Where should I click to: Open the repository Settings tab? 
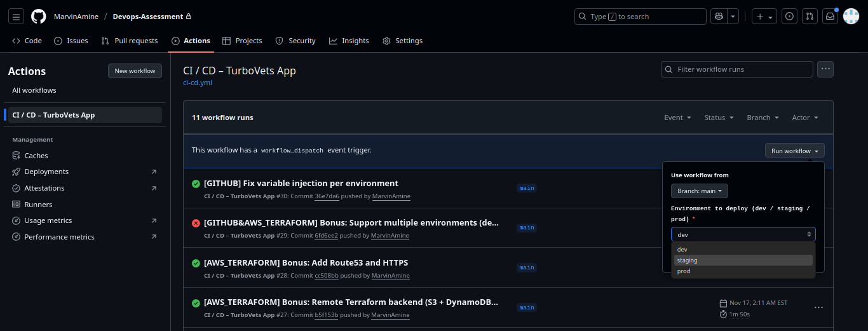pyautogui.click(x=402, y=41)
